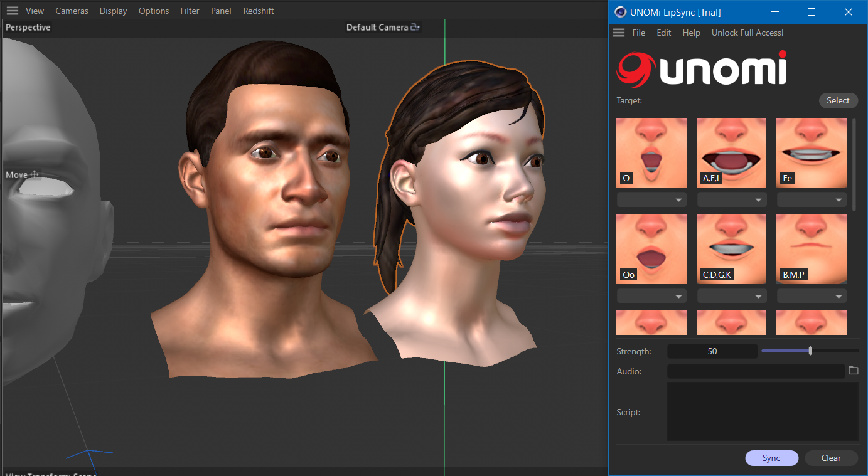Open the Redshift menu
The image size is (868, 476).
click(x=258, y=11)
